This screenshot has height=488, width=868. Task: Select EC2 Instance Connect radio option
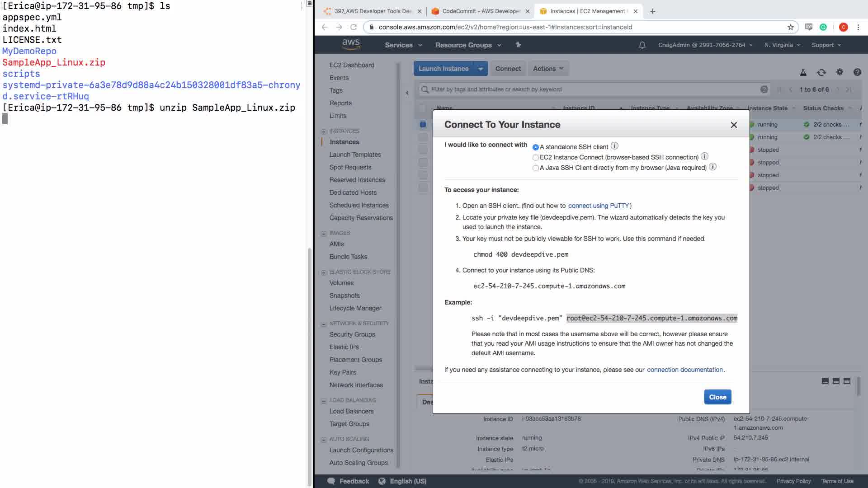(536, 158)
